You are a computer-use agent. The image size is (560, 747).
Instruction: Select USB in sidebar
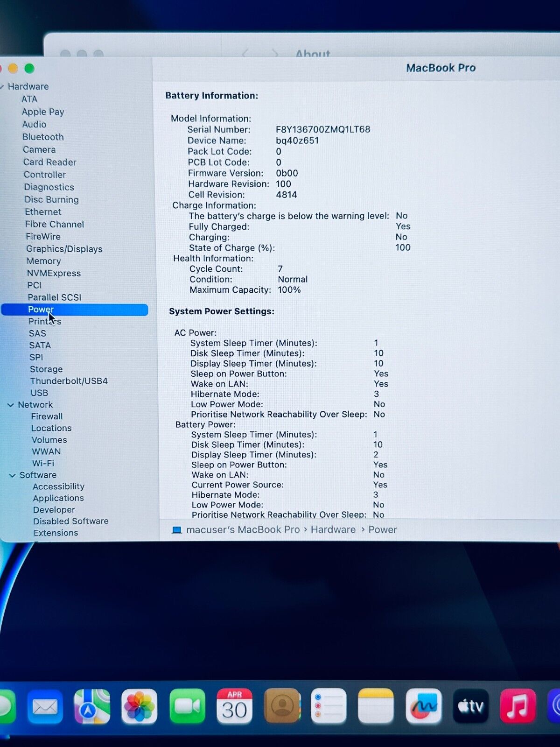pyautogui.click(x=39, y=393)
